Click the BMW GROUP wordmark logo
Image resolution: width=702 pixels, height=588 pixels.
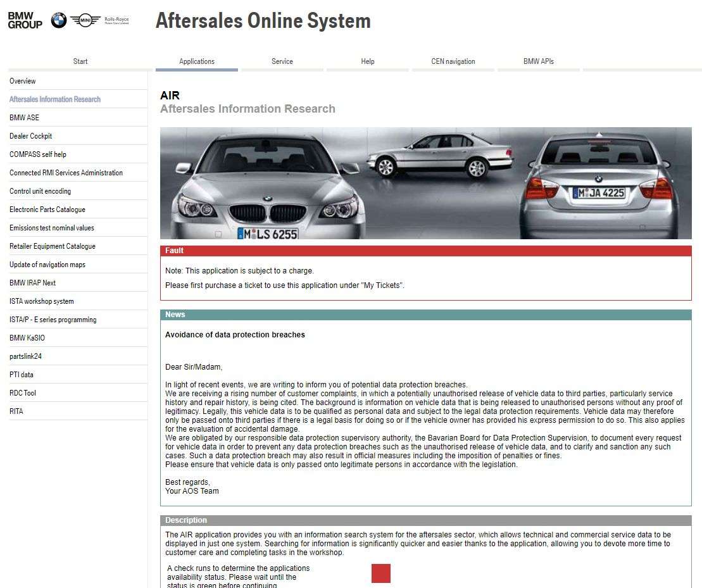[x=25, y=21]
